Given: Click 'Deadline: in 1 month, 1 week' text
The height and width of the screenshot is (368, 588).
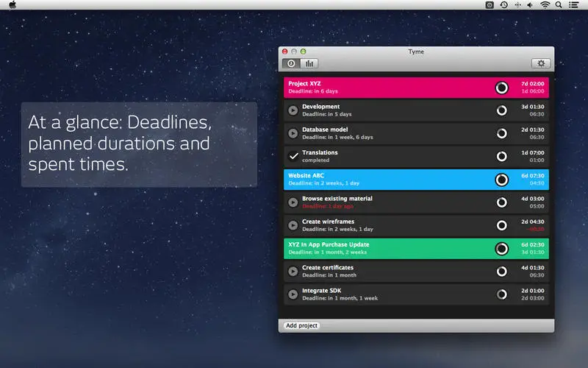Looking at the screenshot, I should coord(340,298).
